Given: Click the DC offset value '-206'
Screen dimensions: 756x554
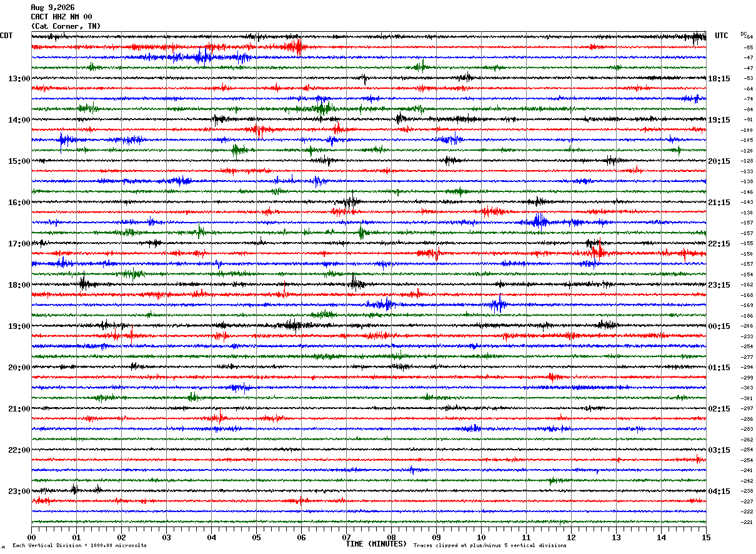Looking at the screenshot, I should [x=747, y=326].
